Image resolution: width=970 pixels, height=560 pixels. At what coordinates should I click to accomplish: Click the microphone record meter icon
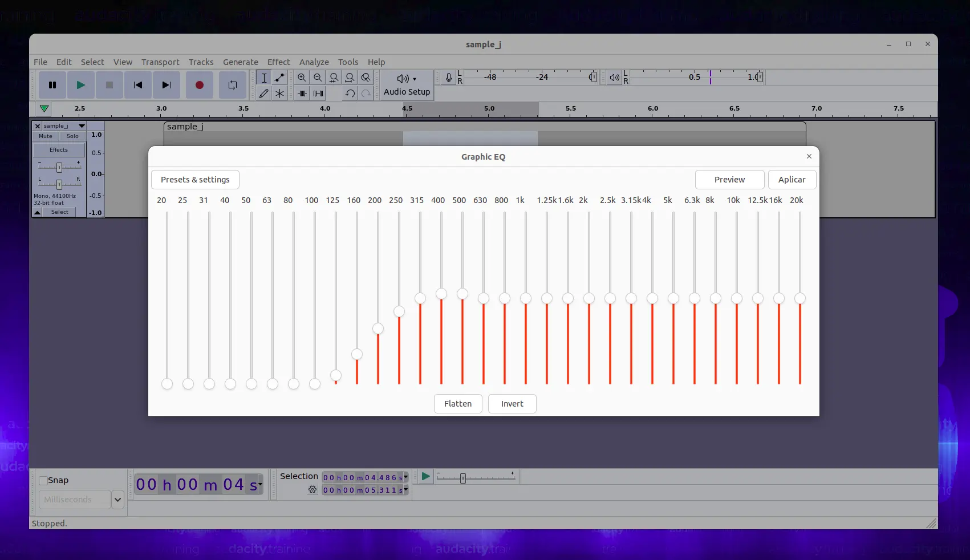tap(449, 78)
